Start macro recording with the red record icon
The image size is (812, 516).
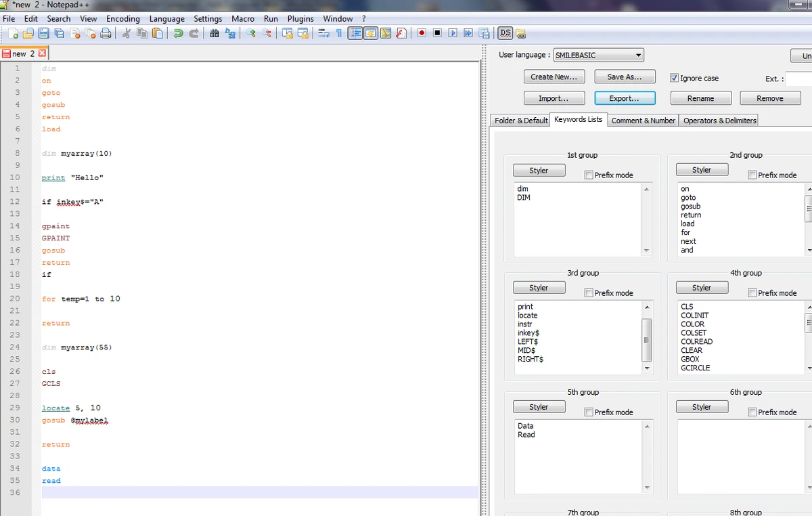[420, 33]
